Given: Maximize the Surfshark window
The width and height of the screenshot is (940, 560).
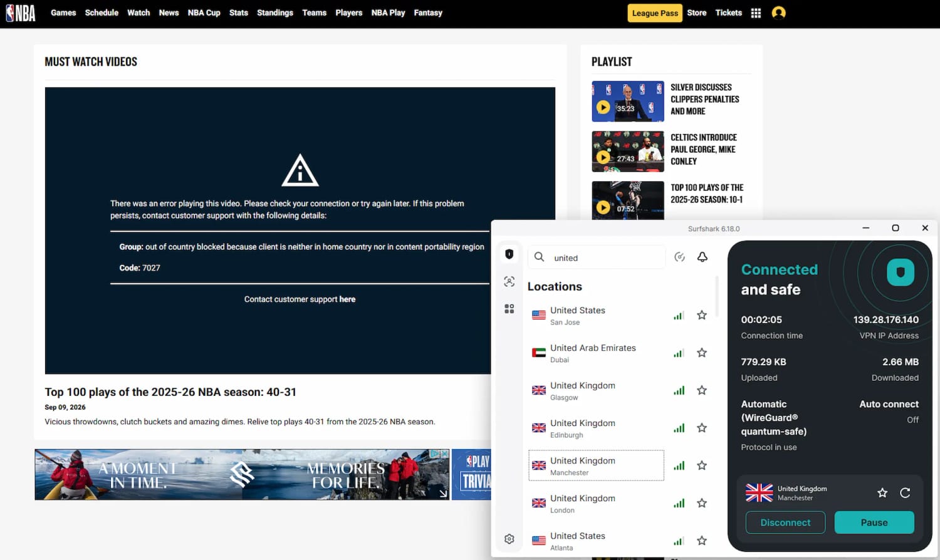Looking at the screenshot, I should (x=896, y=228).
